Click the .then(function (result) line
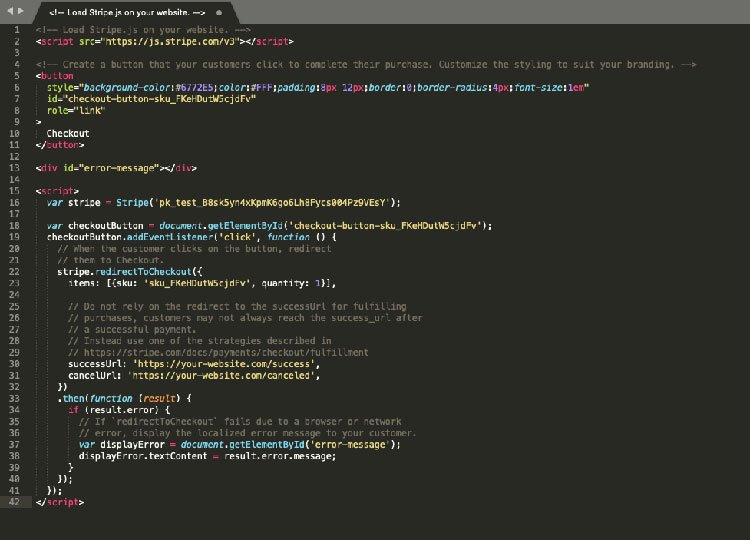This screenshot has height=540, width=750. click(x=124, y=398)
